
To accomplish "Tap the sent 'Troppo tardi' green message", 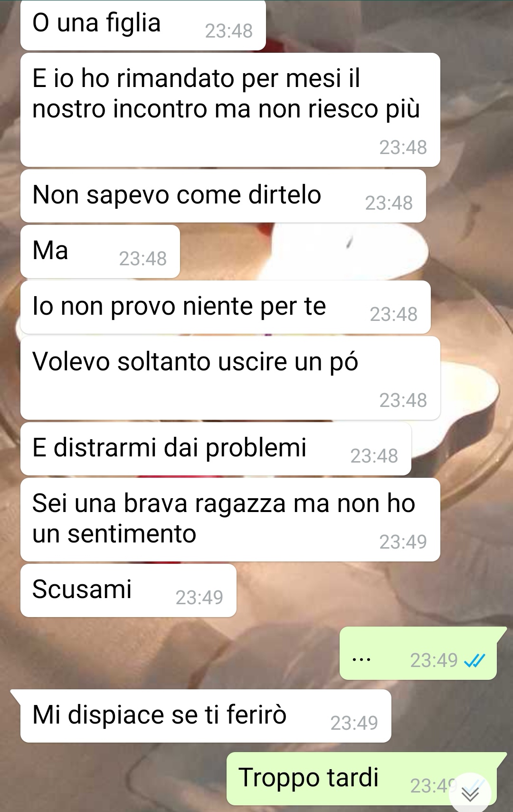I will [x=366, y=779].
